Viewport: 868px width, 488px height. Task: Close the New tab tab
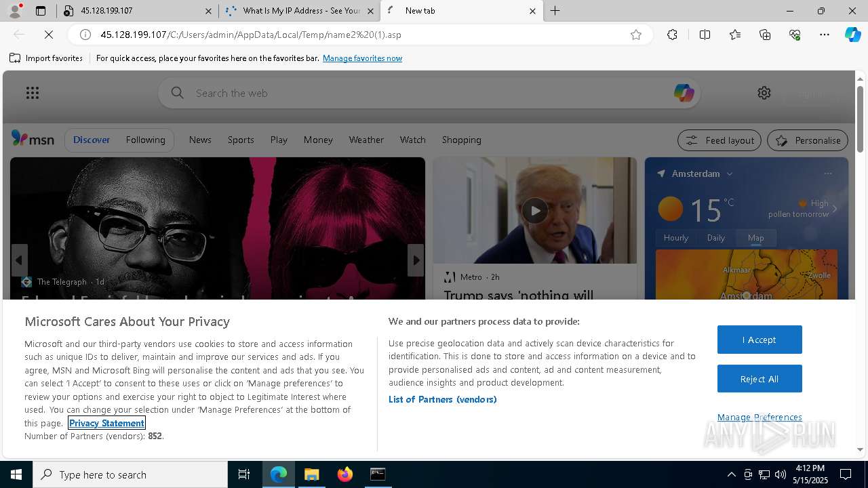pyautogui.click(x=532, y=11)
